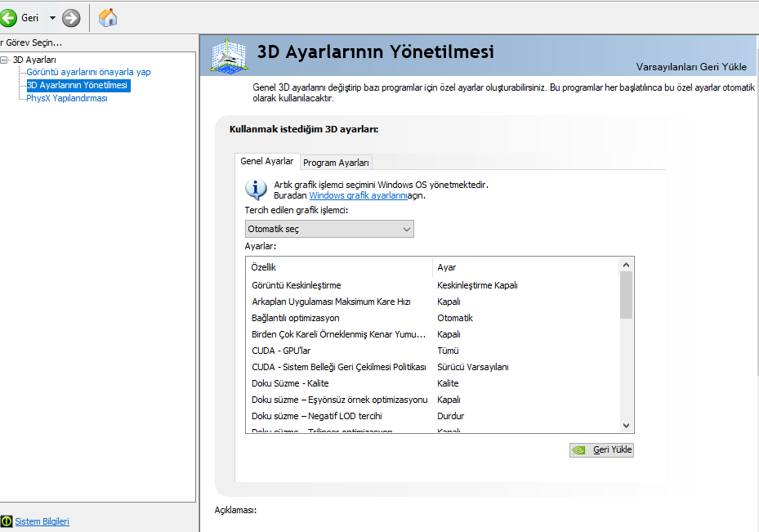Select Arkaplan Uygulaması Maksimum Kare Hızı row
This screenshot has height=532, width=759.
point(432,302)
